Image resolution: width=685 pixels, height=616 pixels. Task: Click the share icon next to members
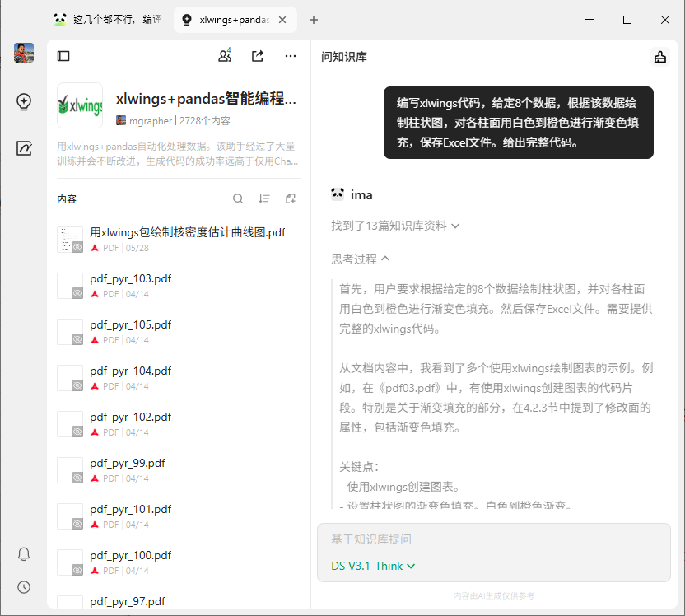click(257, 54)
